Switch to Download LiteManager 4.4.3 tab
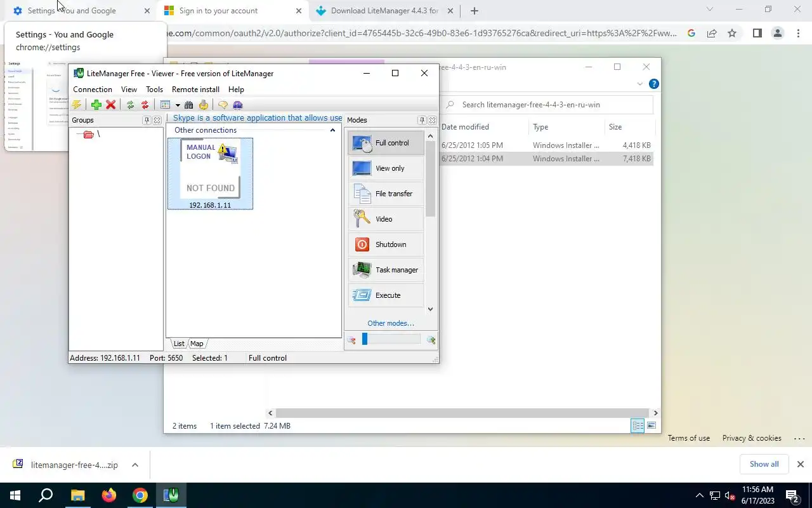Viewport: 812px width, 508px height. pos(384,11)
